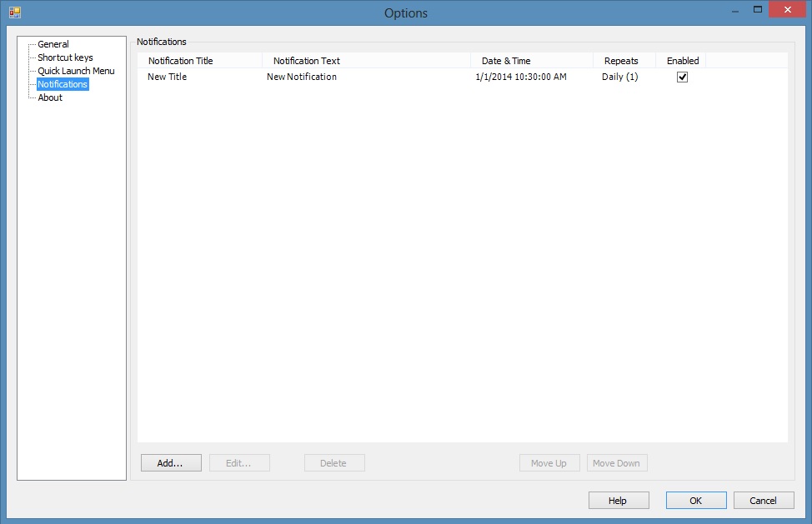
Task: Open Help for the Options dialog
Action: point(618,501)
